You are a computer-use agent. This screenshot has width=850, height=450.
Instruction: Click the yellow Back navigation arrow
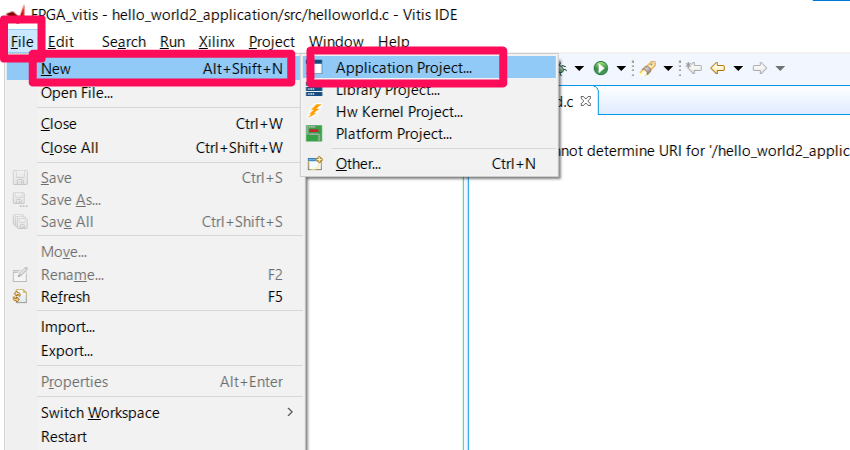pos(718,68)
